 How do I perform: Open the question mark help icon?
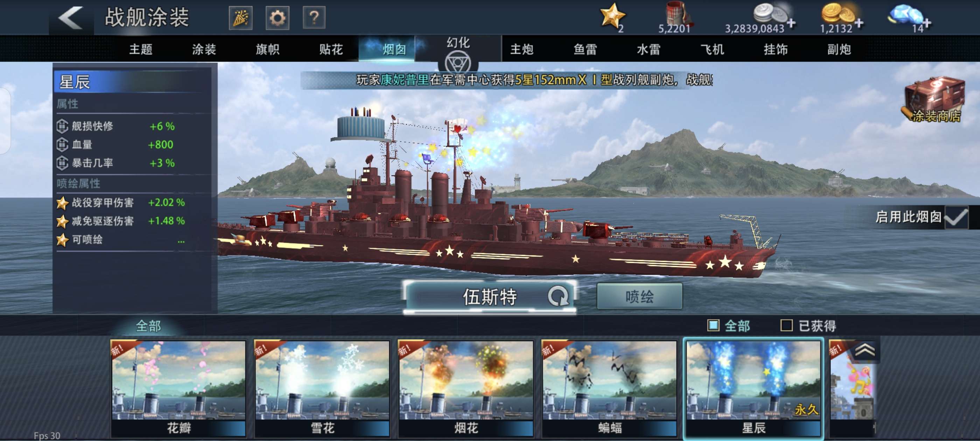tap(314, 17)
